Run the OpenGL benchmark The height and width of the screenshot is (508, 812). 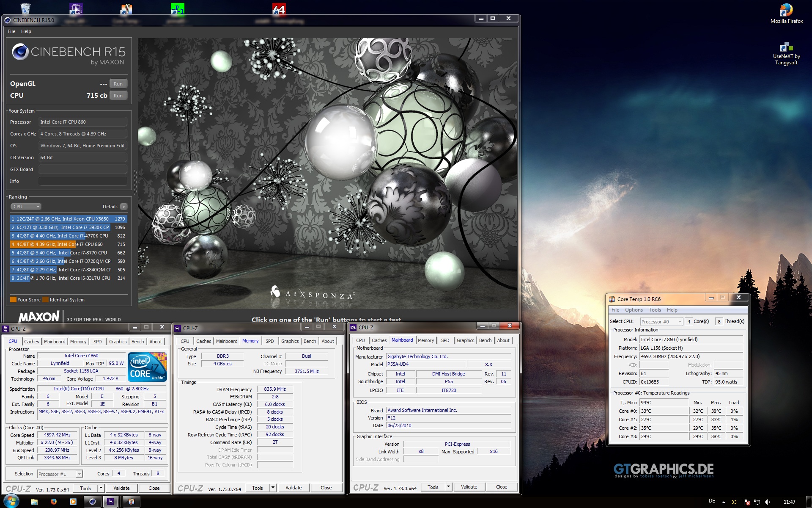tap(118, 84)
